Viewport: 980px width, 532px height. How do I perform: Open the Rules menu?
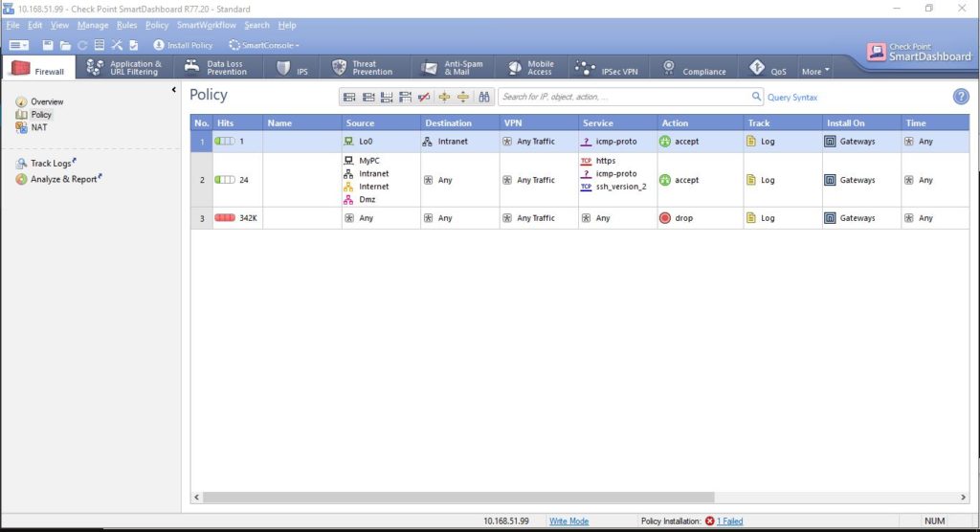coord(126,25)
